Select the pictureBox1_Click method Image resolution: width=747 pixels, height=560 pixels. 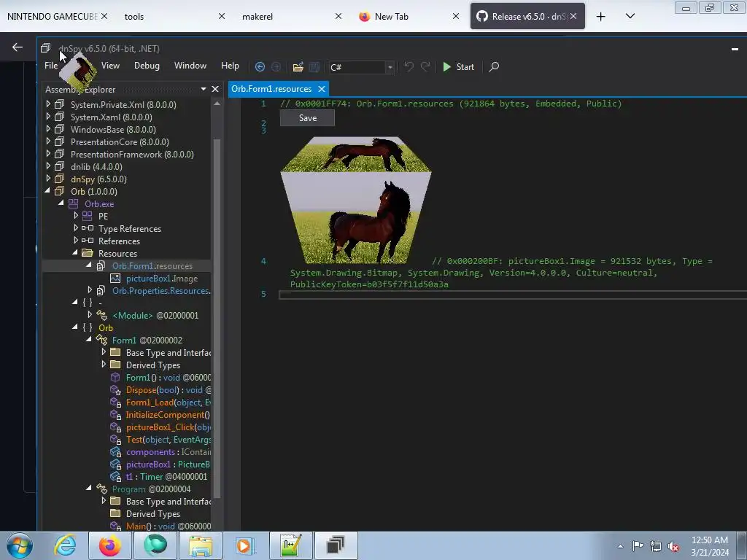pos(169,427)
